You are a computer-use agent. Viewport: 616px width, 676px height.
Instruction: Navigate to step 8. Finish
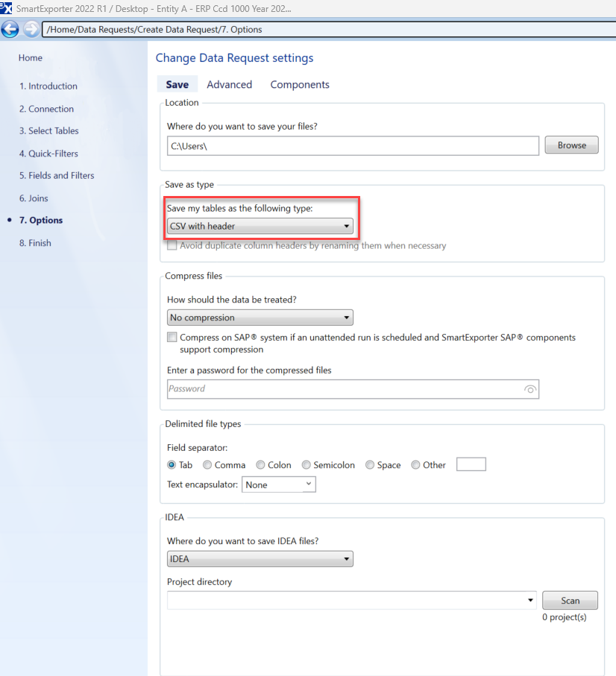35,243
